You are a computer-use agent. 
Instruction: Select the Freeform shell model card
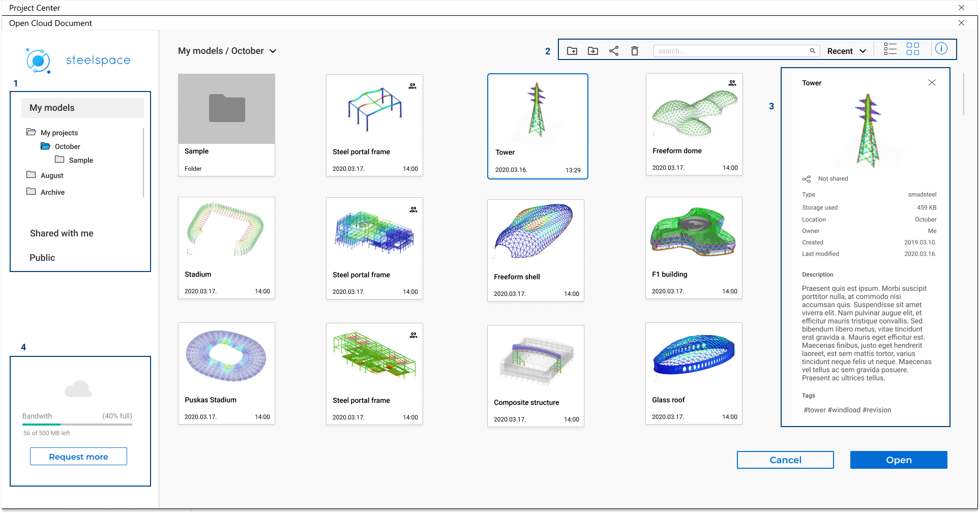tap(536, 250)
